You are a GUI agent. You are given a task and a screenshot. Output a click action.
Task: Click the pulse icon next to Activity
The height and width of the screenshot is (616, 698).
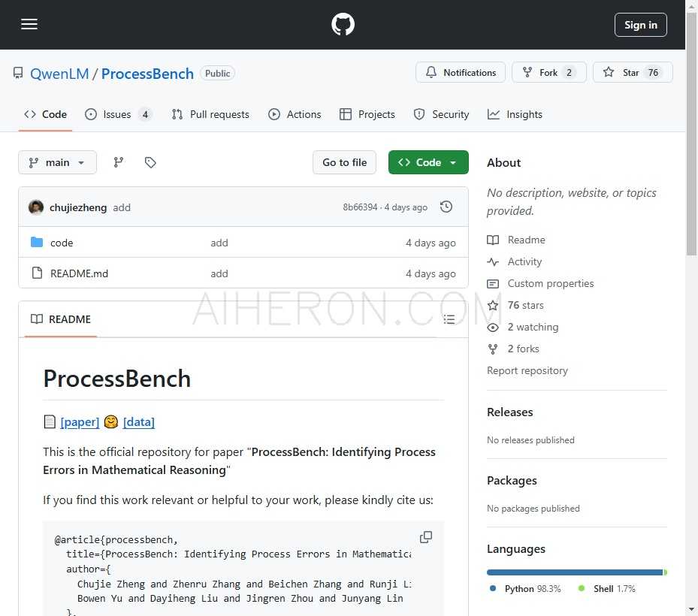click(493, 261)
